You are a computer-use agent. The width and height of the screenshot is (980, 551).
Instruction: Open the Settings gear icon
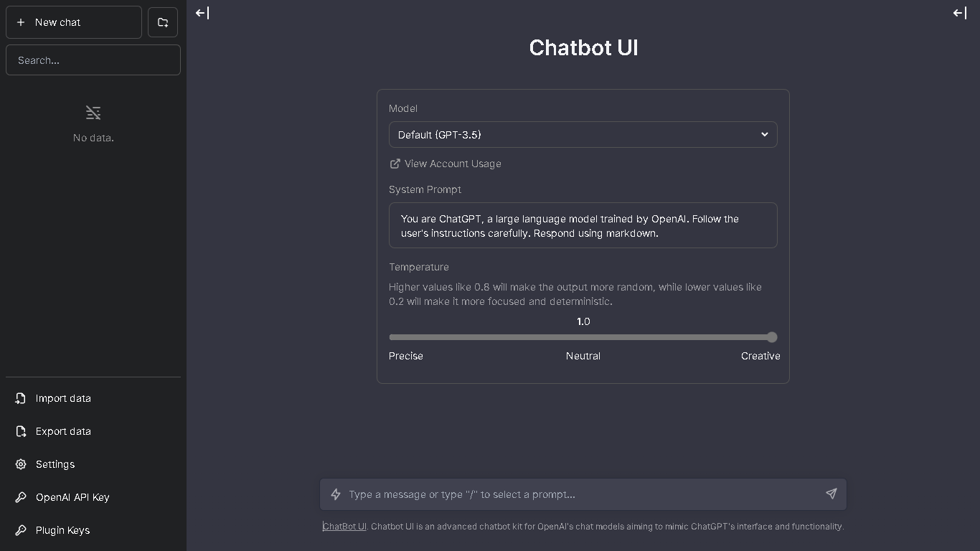click(20, 464)
